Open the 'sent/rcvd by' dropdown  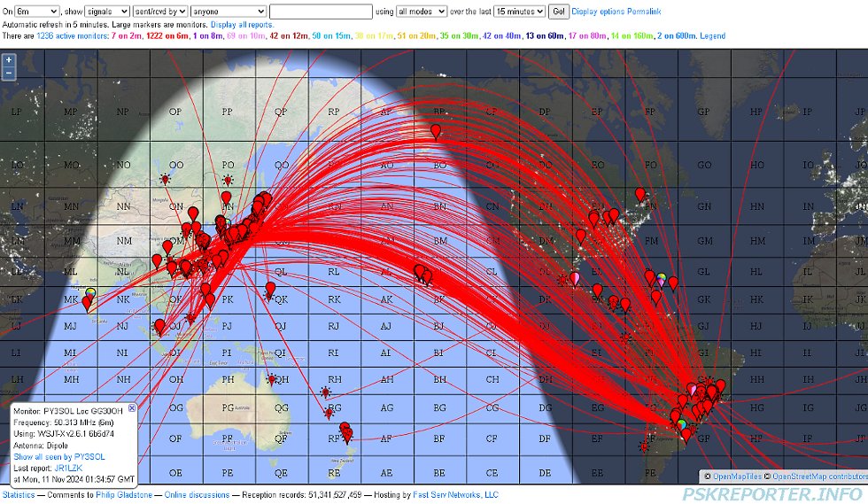160,12
